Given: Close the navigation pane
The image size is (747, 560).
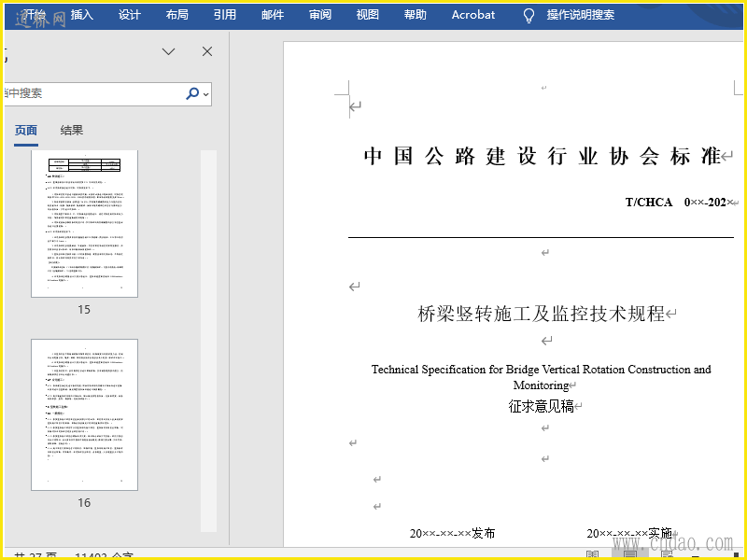Looking at the screenshot, I should point(207,52).
